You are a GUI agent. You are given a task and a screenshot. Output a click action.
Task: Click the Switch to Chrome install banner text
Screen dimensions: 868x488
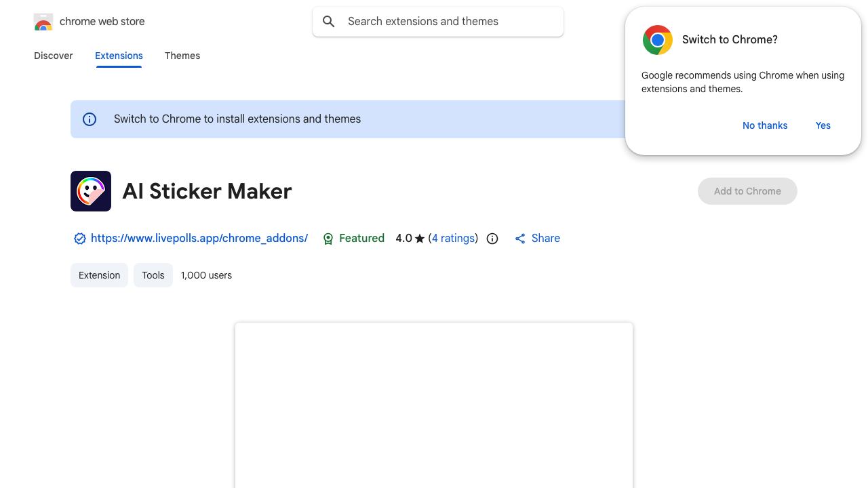[237, 119]
